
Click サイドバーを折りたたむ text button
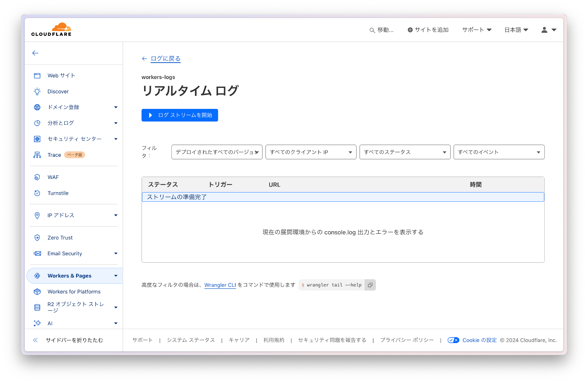coord(74,340)
